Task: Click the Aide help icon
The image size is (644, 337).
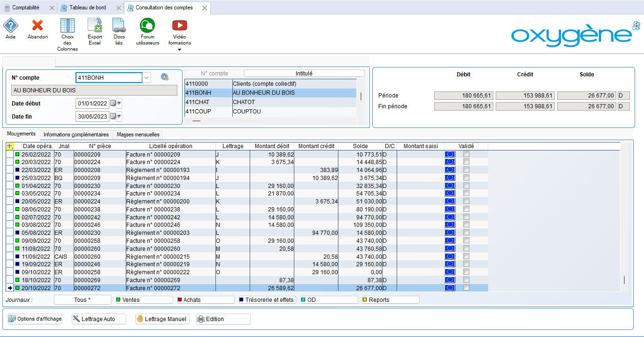Action: [10, 26]
